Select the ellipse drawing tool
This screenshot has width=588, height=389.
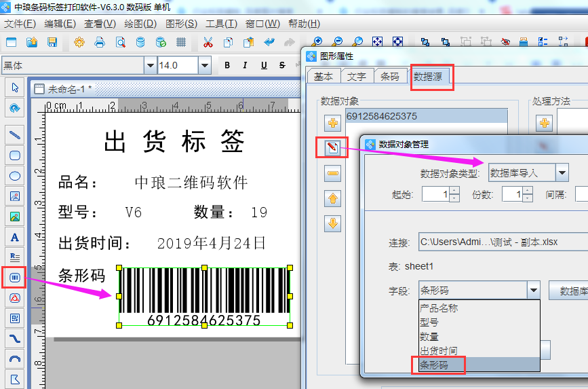[14, 175]
